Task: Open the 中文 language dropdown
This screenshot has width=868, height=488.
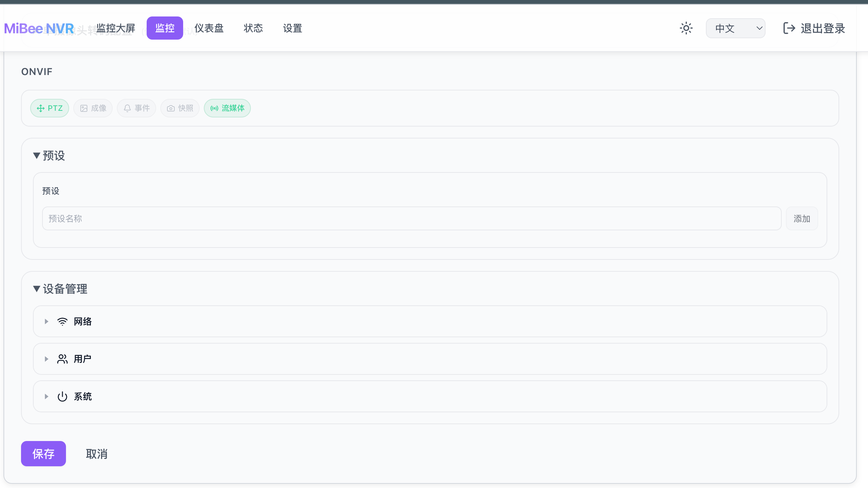Action: tap(735, 28)
